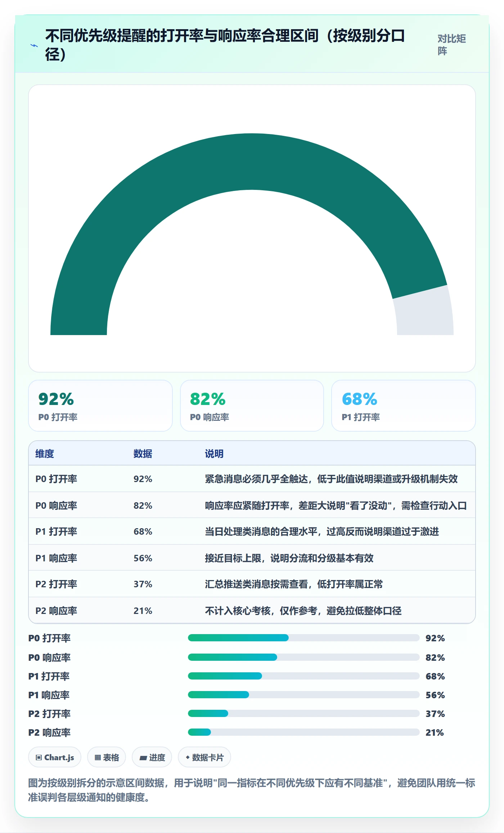
Task: Select the 82% P0 响应率 card
Action: 252,406
